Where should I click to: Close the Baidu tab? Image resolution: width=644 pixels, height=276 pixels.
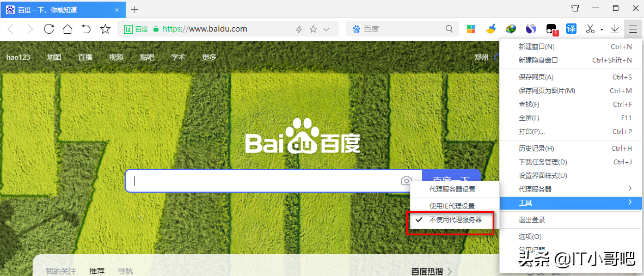click(x=116, y=10)
